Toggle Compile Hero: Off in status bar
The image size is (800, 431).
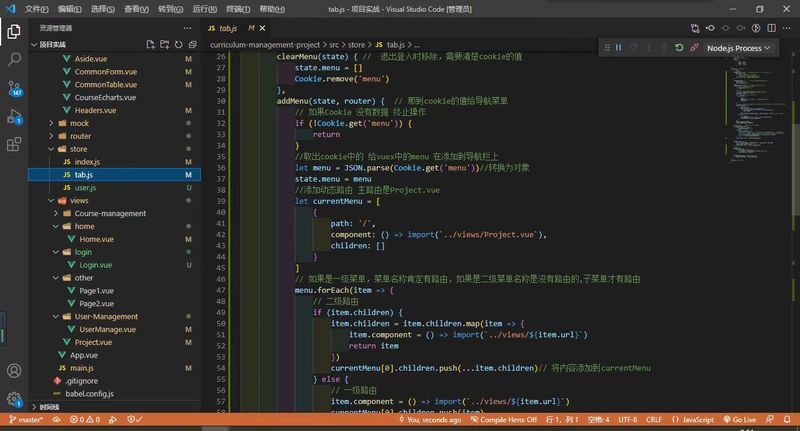point(504,419)
